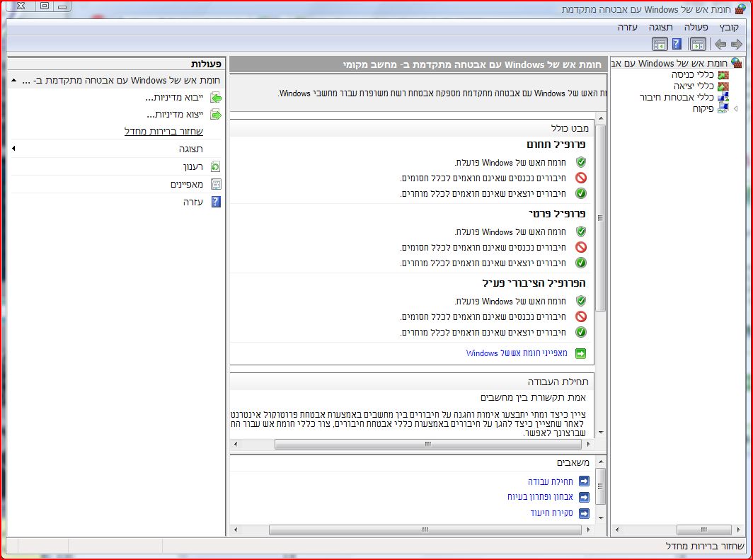Open the פעולה menu
The image size is (753, 560).
(696, 28)
